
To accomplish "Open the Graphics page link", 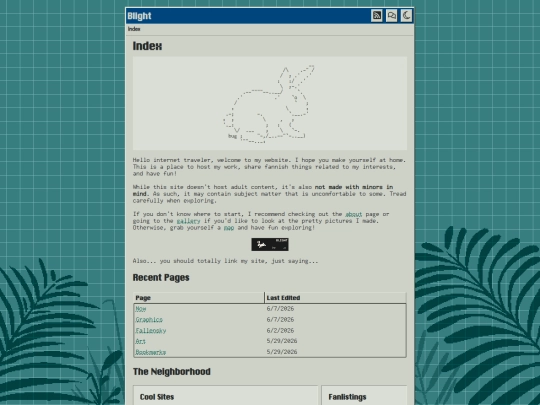I will [149, 320].
